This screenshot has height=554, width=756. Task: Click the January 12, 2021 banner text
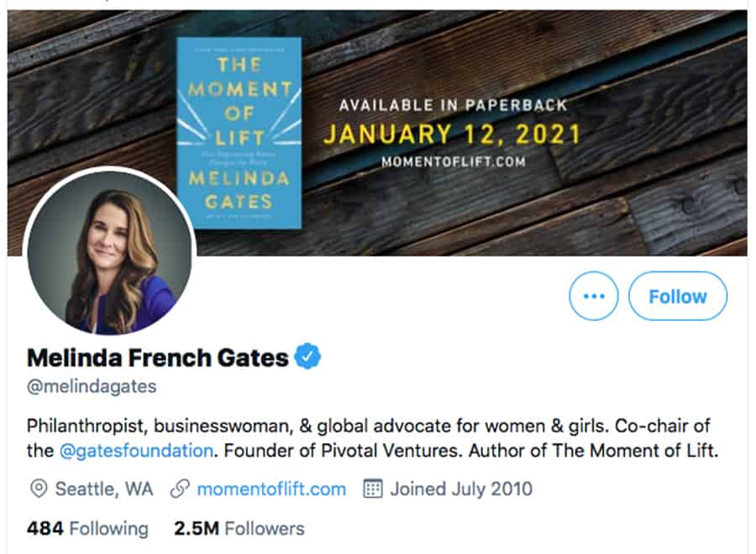[x=452, y=135]
